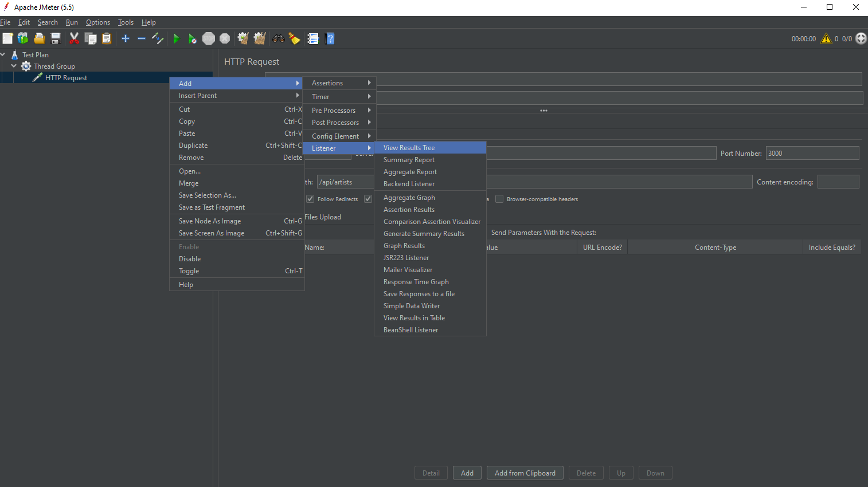This screenshot has height=487, width=868.
Task: Start test with no pauses icon
Action: [x=193, y=38]
